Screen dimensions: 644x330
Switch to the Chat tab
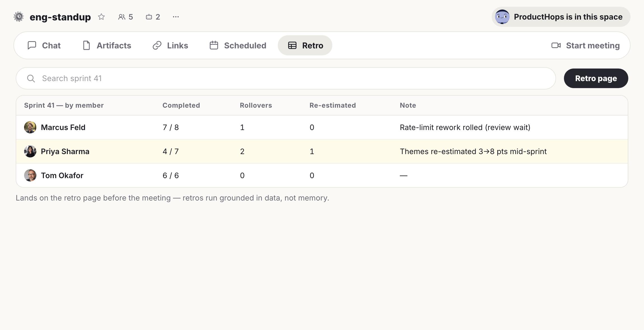pos(44,45)
